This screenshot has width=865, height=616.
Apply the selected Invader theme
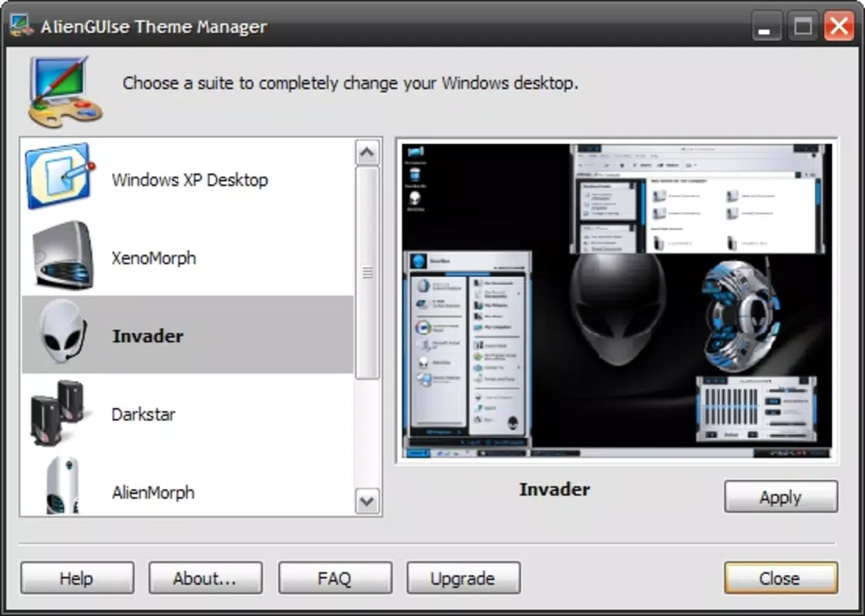[780, 497]
